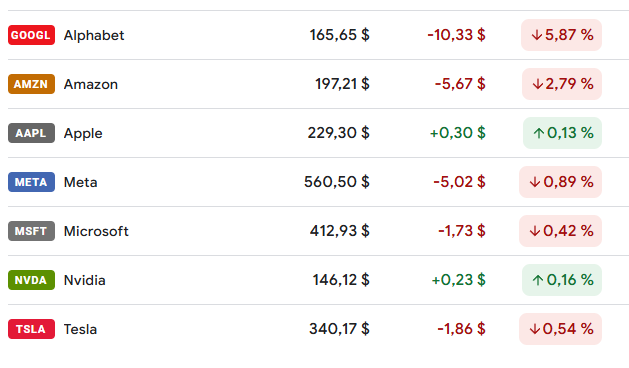Click Microsoft's down 0,42 % change chip
Image resolution: width=629 pixels, height=368 pixels.
[560, 231]
